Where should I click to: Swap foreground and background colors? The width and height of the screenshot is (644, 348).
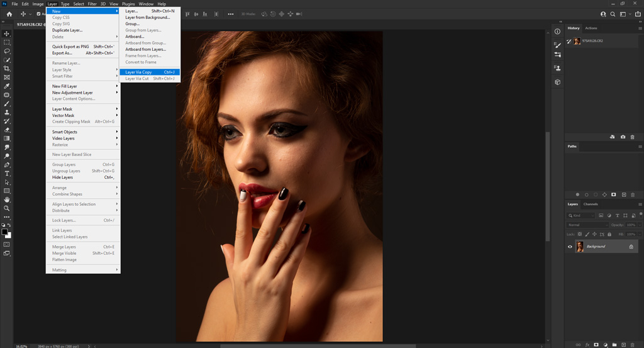9,225
